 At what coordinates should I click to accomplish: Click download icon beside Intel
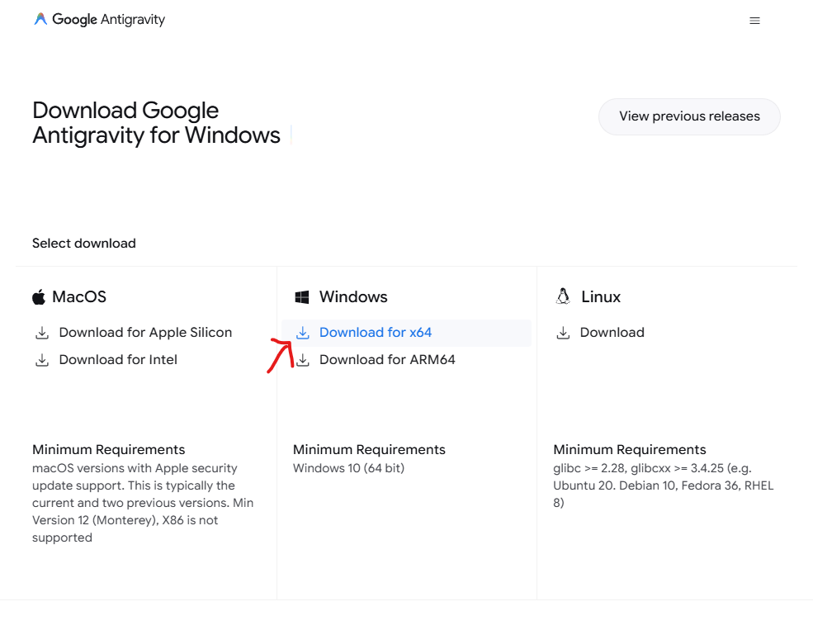(x=42, y=360)
